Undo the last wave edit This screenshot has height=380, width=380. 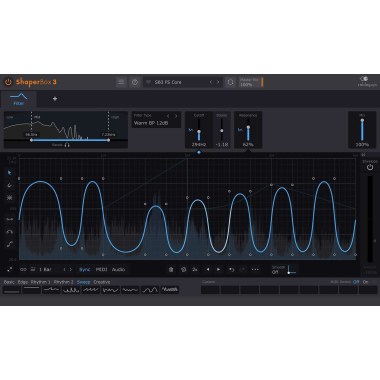tap(231, 269)
